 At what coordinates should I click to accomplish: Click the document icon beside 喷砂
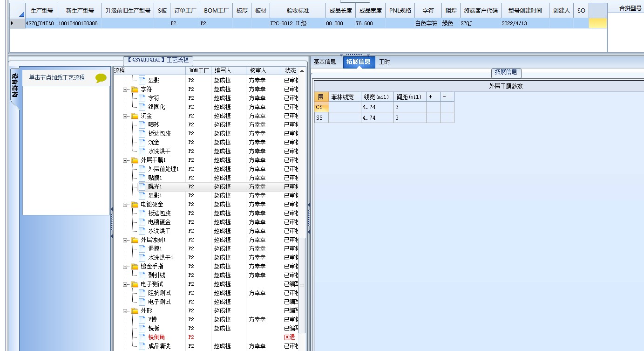142,125
